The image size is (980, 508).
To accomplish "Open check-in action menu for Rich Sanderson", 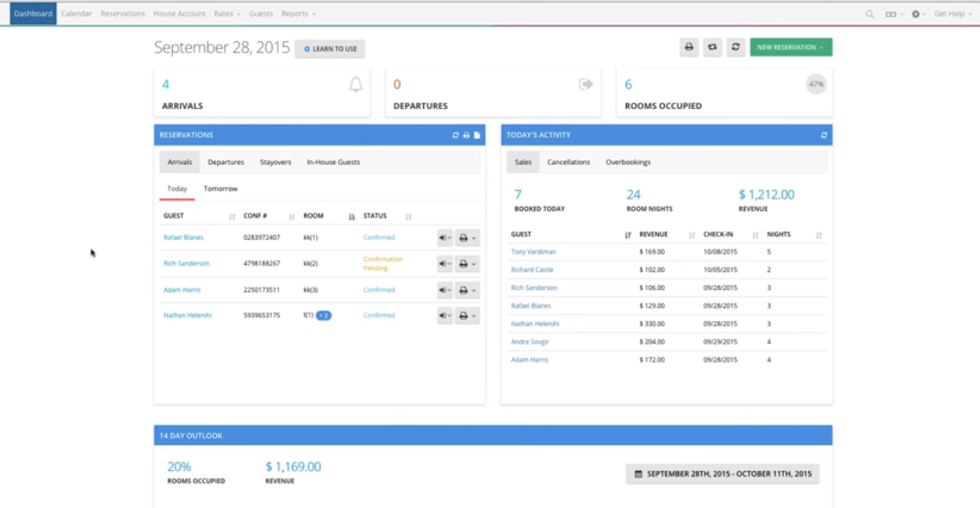I will click(x=444, y=264).
